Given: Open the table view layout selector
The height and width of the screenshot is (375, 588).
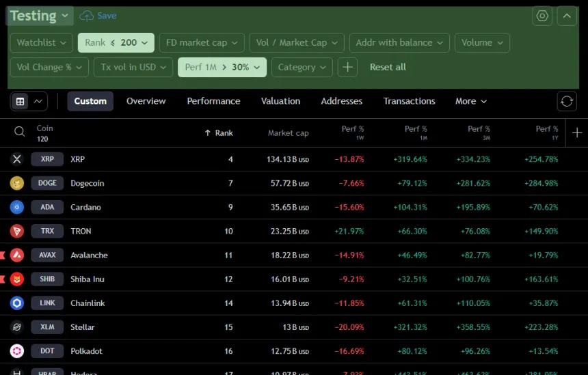Looking at the screenshot, I should (29, 101).
